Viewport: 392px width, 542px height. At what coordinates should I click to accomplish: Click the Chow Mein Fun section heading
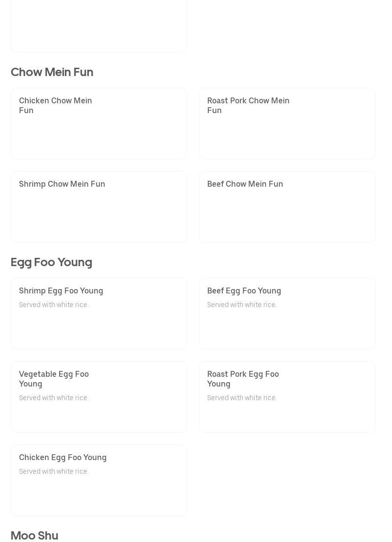tap(52, 72)
